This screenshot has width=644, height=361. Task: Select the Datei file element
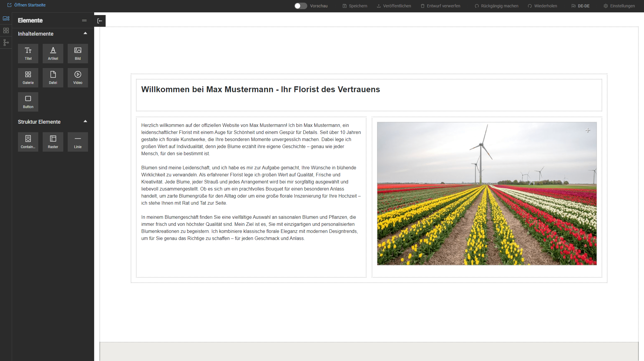pos(53,77)
